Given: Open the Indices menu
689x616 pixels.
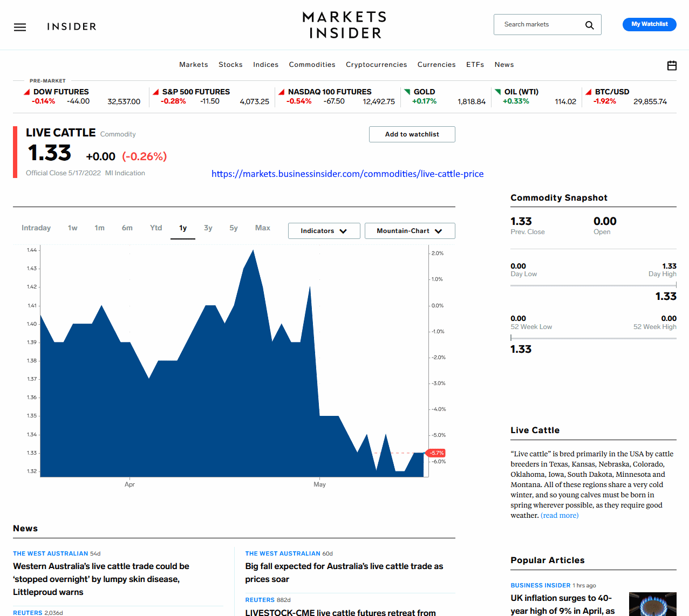Looking at the screenshot, I should (x=266, y=65).
